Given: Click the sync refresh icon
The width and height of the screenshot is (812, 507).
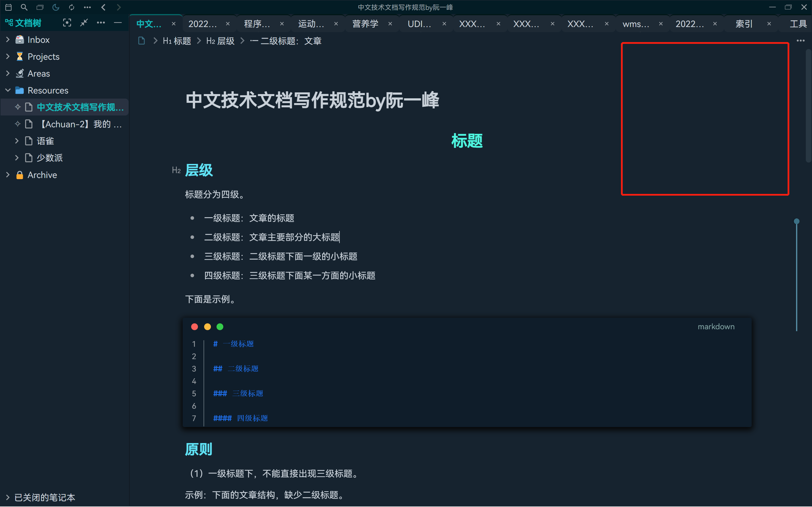Looking at the screenshot, I should pyautogui.click(x=71, y=7).
